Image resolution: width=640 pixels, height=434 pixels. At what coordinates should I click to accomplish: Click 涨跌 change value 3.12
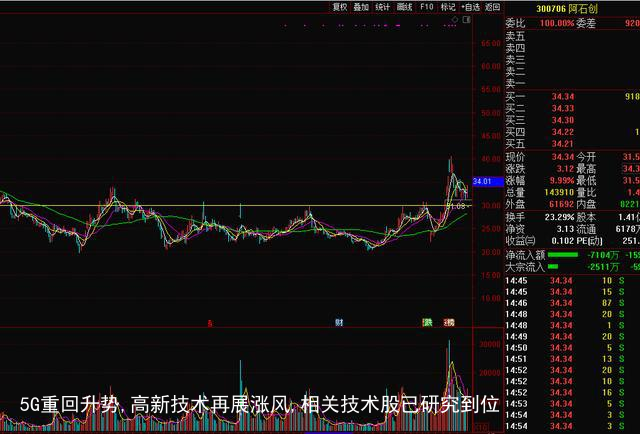pyautogui.click(x=565, y=169)
